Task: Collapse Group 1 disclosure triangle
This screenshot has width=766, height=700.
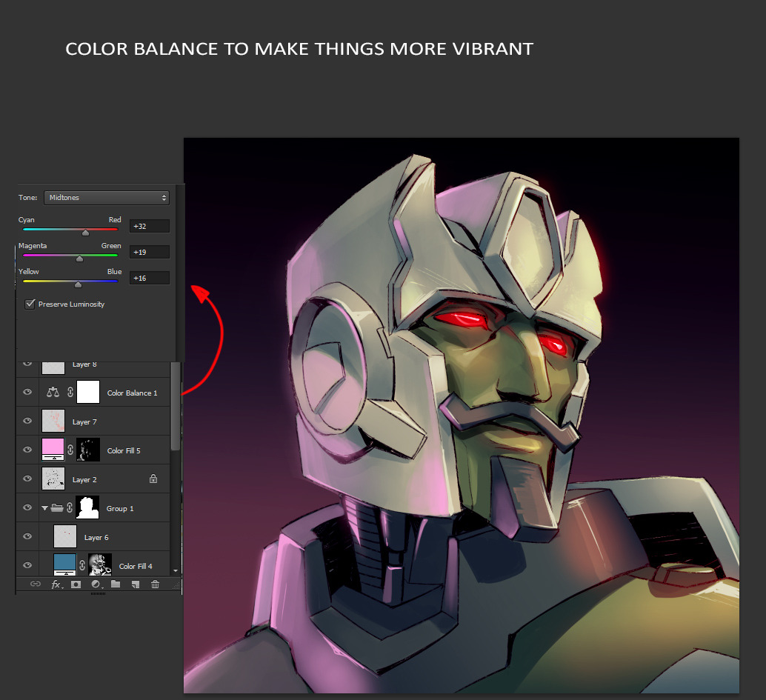Action: 45,508
